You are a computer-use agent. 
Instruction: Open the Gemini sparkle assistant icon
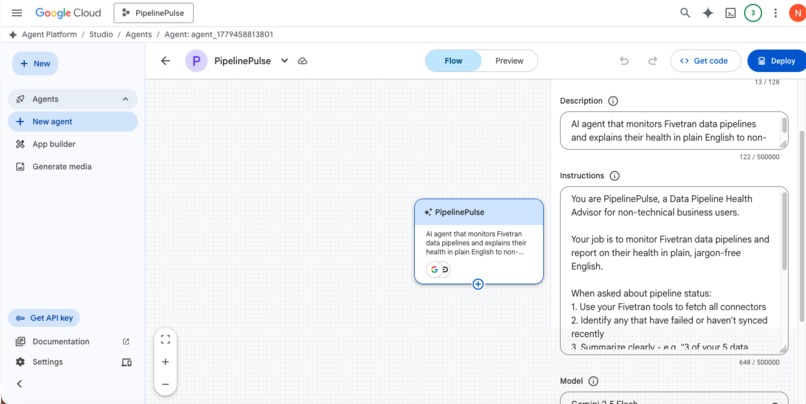click(708, 13)
